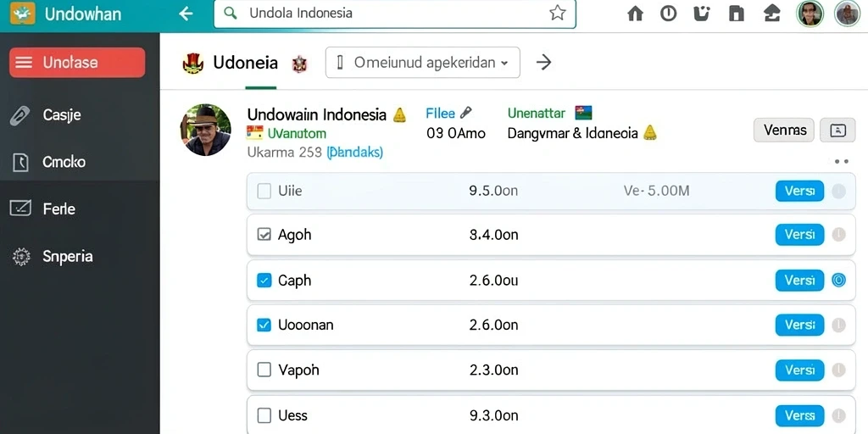Image resolution: width=868 pixels, height=434 pixels.
Task: Click the Undowhan title text
Action: (x=83, y=14)
